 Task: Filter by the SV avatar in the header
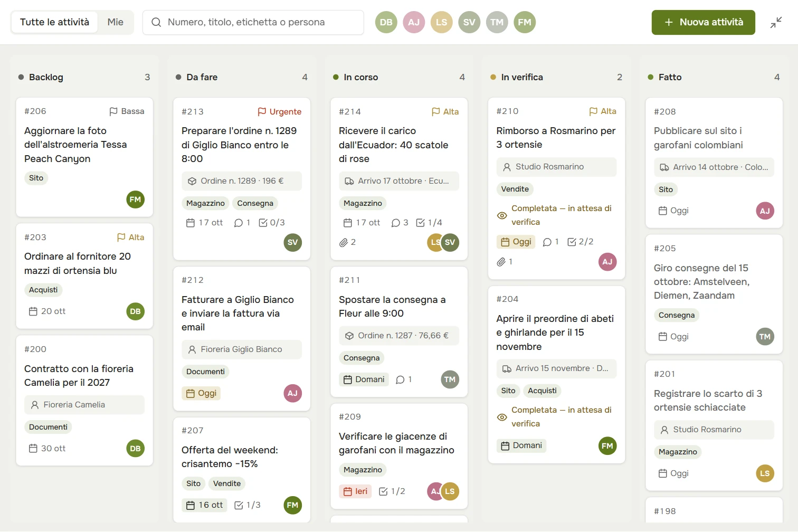[469, 22]
